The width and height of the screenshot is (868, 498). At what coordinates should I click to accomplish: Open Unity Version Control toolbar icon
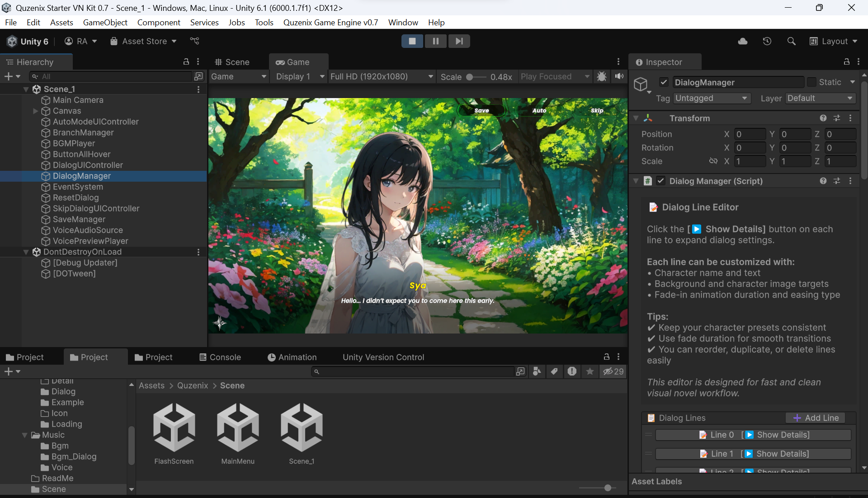[194, 41]
